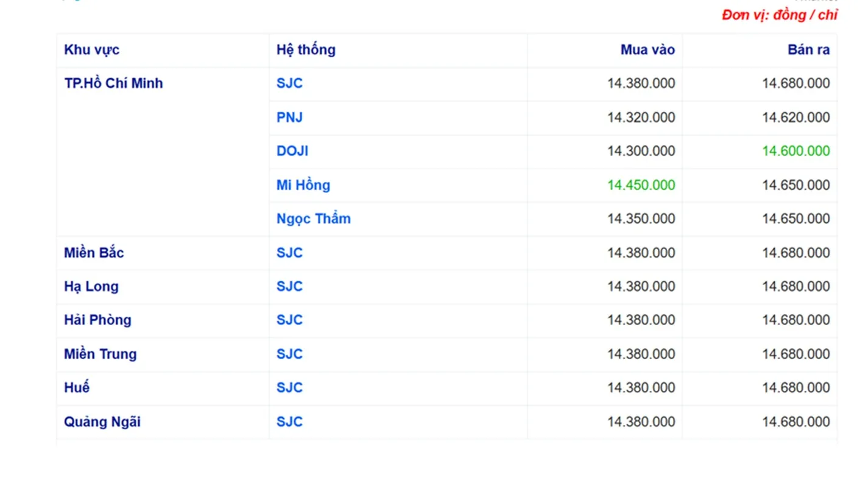
Task: Select the green DOJI sell price 14.600.000
Action: (796, 151)
